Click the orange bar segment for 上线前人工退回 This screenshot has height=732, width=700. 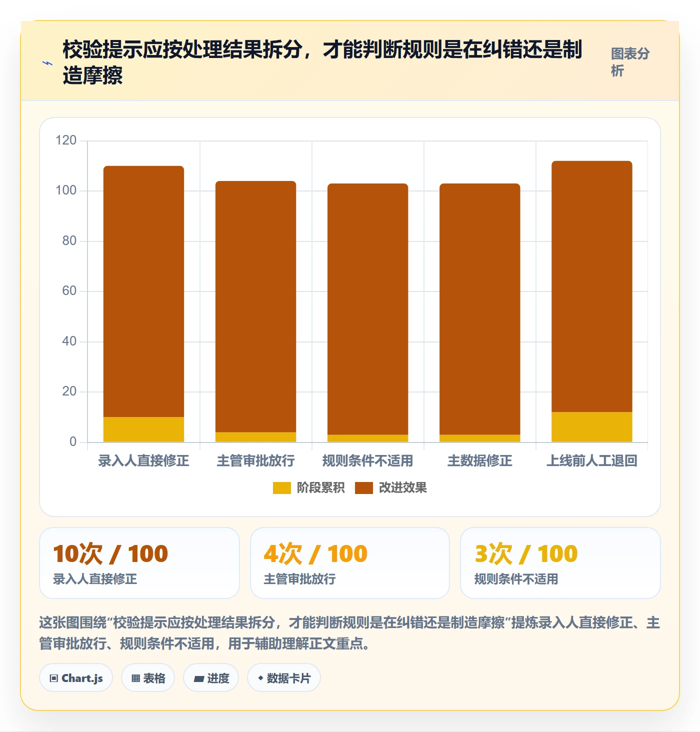[592, 286]
